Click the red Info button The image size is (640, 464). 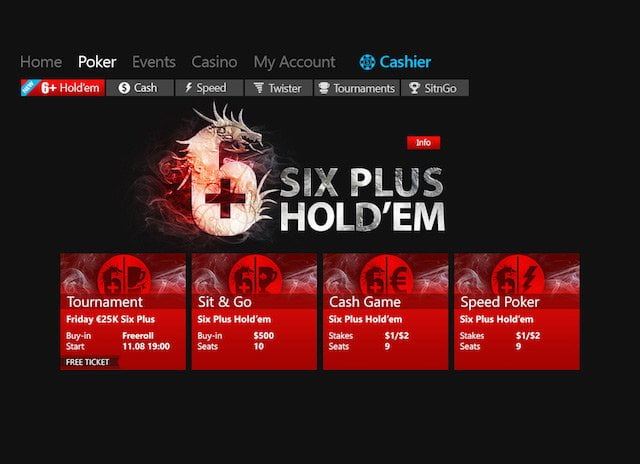click(423, 142)
